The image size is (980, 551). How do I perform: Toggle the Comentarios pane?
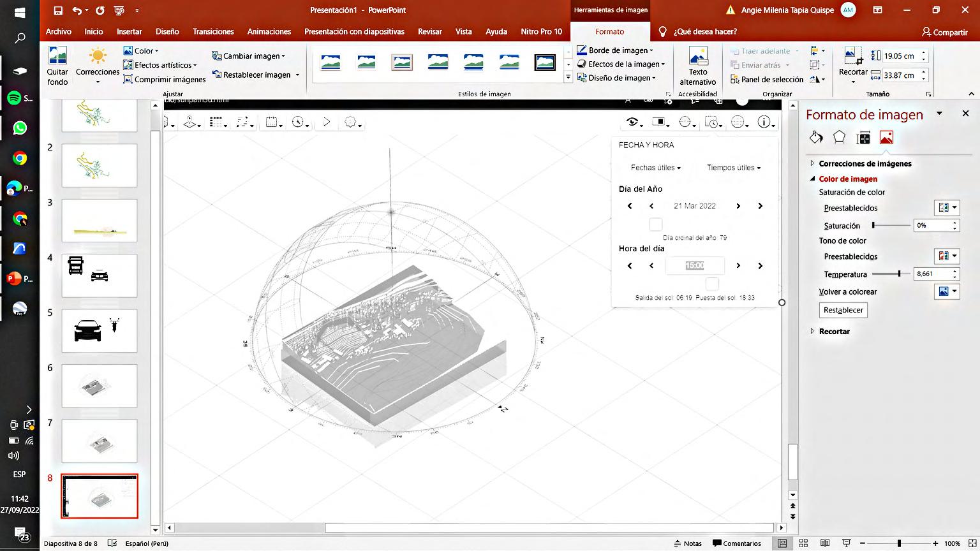point(737,543)
